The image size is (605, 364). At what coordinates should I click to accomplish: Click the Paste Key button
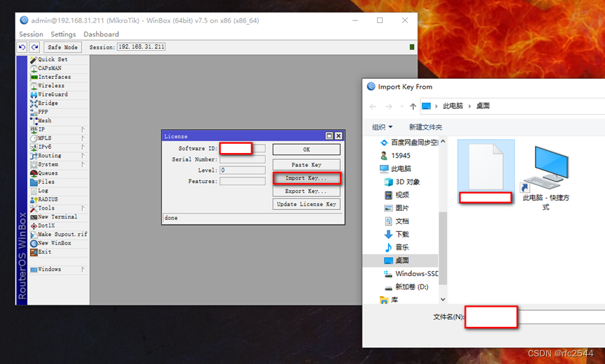tap(306, 165)
